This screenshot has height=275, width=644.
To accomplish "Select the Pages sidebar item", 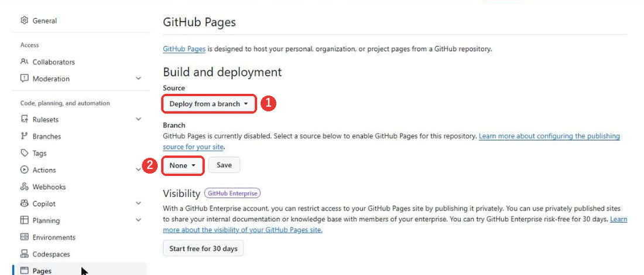I will (81, 269).
